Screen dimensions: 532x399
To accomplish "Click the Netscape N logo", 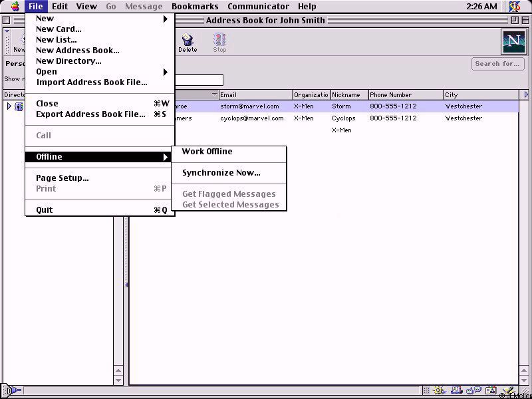I will click(513, 42).
